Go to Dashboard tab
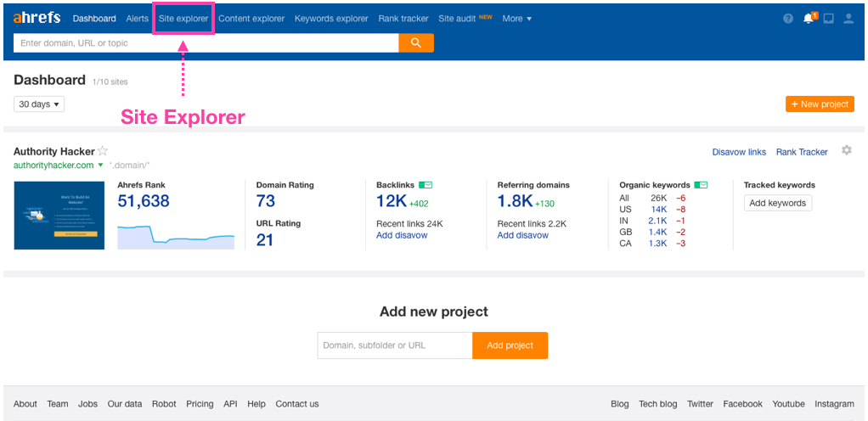 pyautogui.click(x=94, y=19)
